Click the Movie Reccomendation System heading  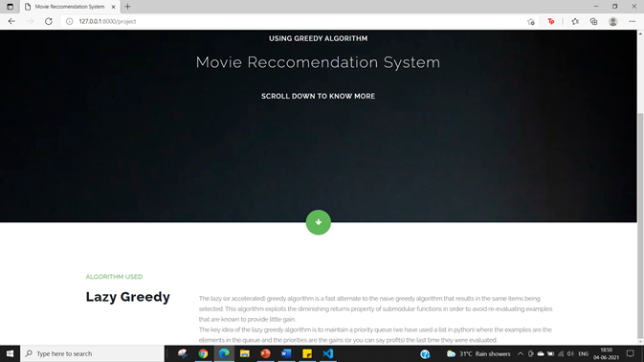click(x=318, y=62)
